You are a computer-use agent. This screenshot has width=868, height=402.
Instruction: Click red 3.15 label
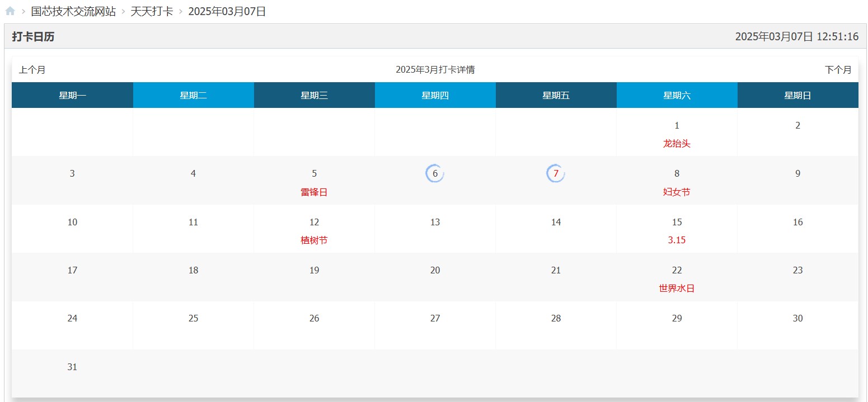pyautogui.click(x=677, y=240)
